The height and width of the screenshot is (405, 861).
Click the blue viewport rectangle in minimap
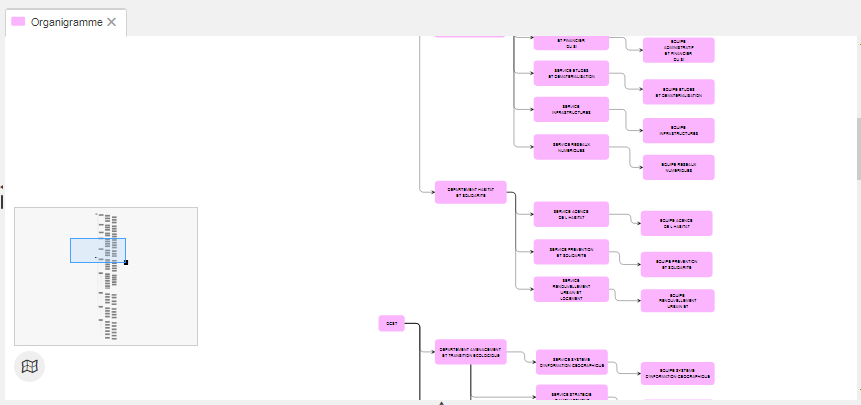[97, 250]
